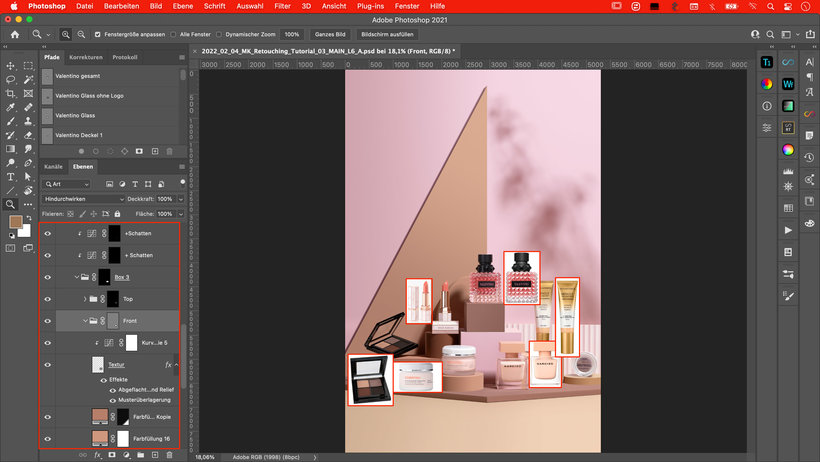Open the Ebene menu
820x462 pixels.
(x=183, y=6)
